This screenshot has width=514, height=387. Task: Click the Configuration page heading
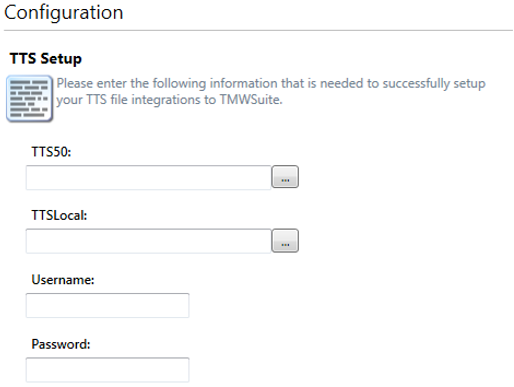(x=64, y=13)
